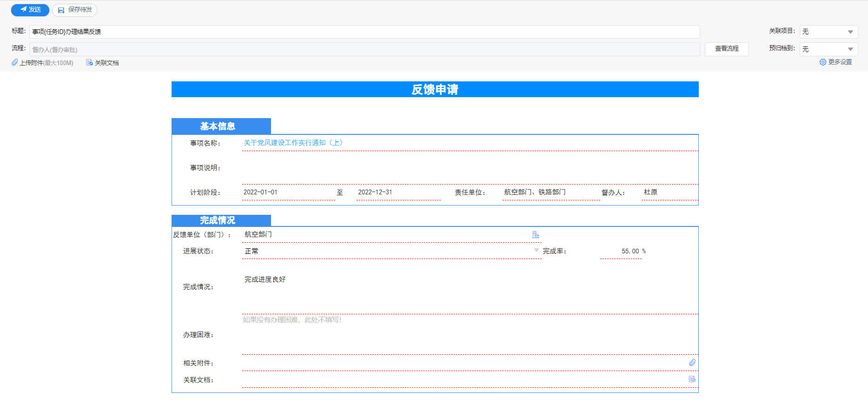The height and width of the screenshot is (418, 868).
Task: Click the 流程 field showing 督办人
Action: (364, 49)
